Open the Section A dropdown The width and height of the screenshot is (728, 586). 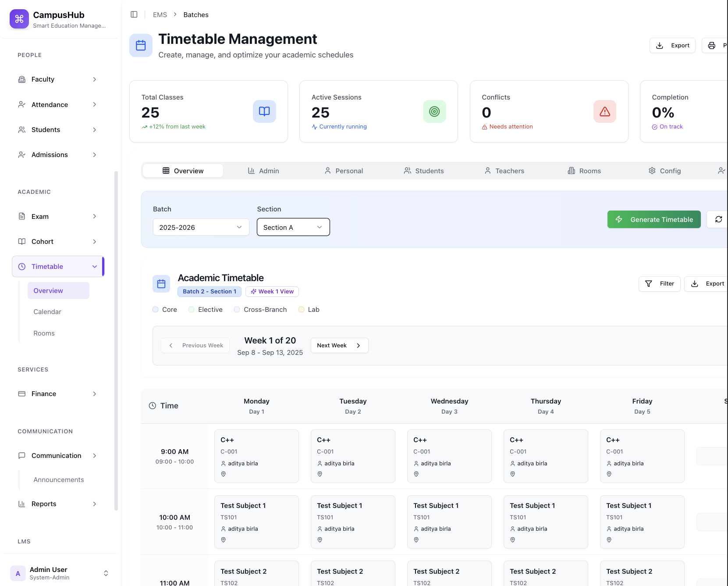click(293, 227)
